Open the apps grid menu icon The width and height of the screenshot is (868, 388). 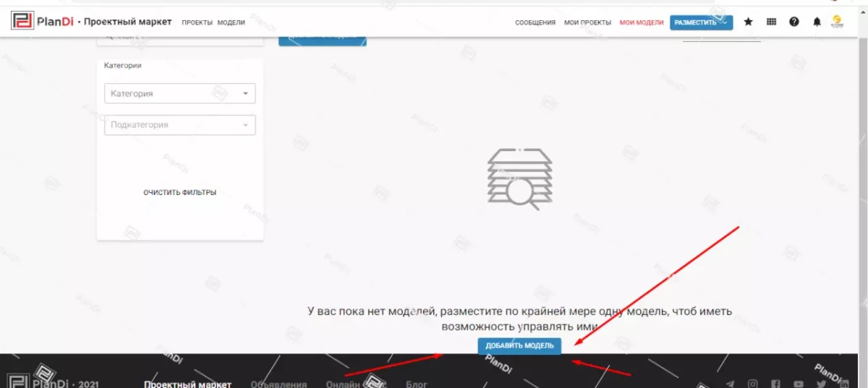pos(771,22)
